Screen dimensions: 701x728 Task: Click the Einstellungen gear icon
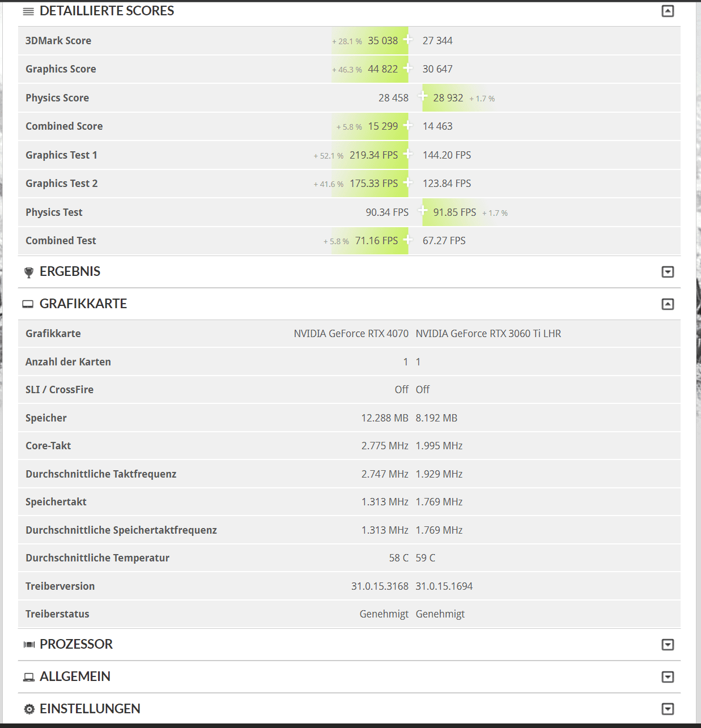click(x=29, y=709)
